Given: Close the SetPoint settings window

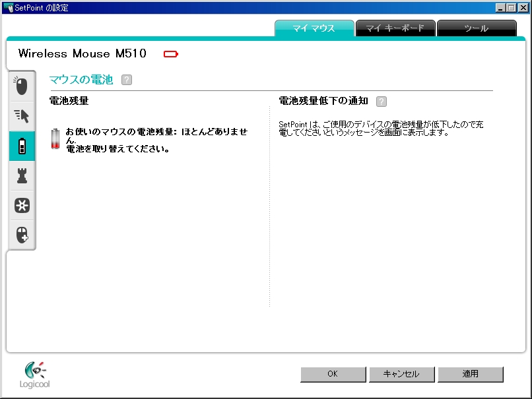Looking at the screenshot, I should coord(523,8).
